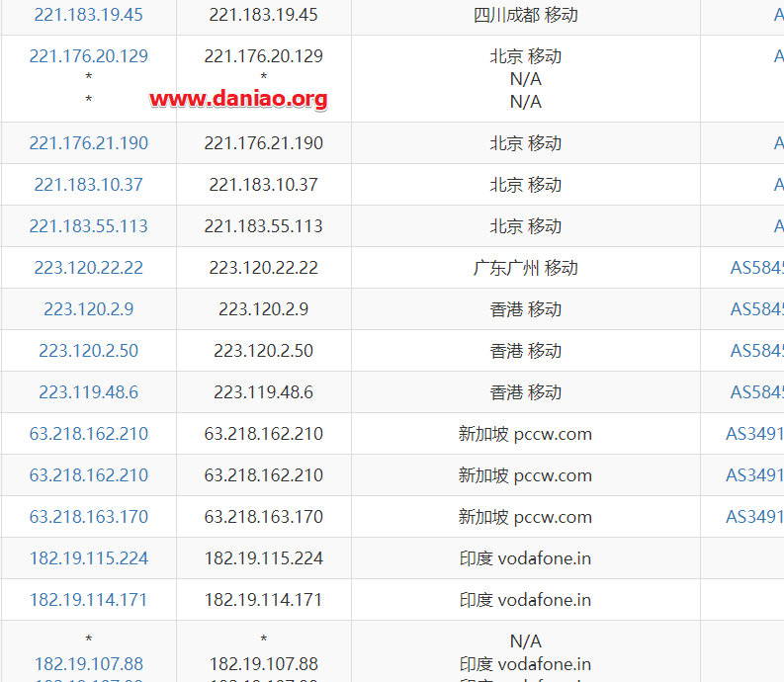Select the black 223.120.22.22 hostname text
The height and width of the screenshot is (682, 784).
pyautogui.click(x=264, y=268)
